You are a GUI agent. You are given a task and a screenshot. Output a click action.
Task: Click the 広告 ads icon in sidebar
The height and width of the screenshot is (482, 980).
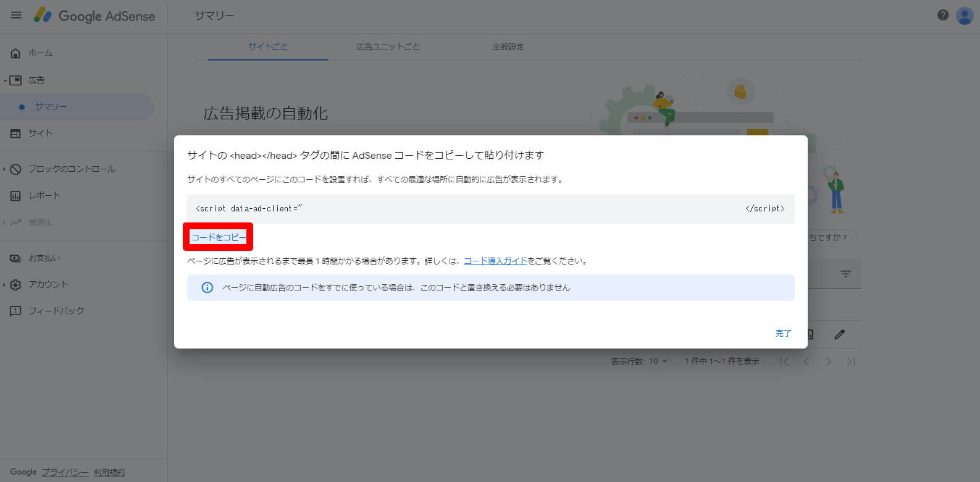[x=15, y=80]
